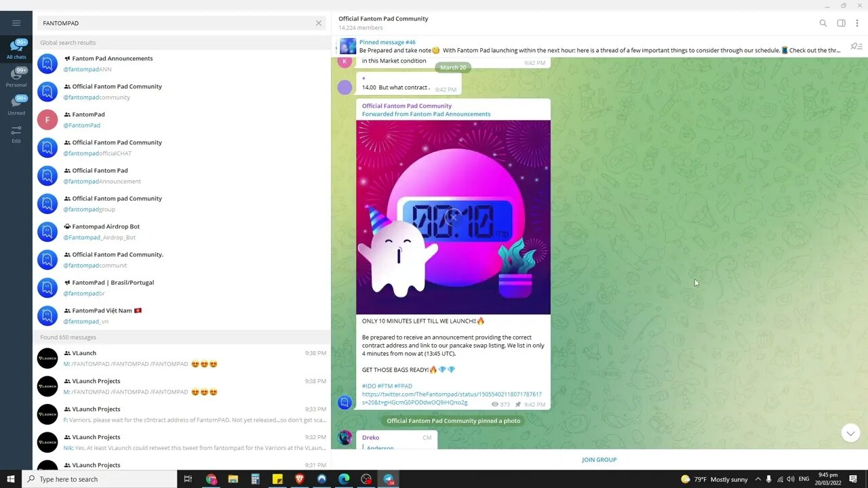
Task: Open @fantompadofficialCHAT group result
Action: (182, 148)
